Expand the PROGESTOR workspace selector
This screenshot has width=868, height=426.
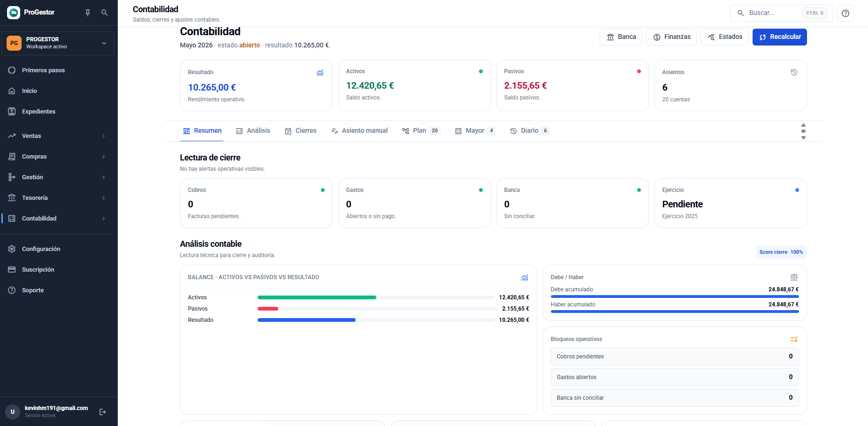coord(58,43)
